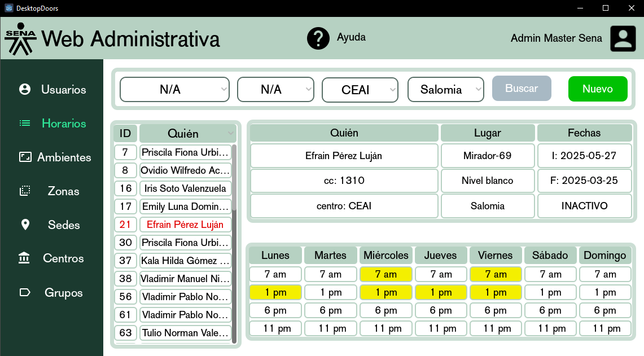Click the SENA logo icon
Screen dimensions: 644x356
[20, 38]
